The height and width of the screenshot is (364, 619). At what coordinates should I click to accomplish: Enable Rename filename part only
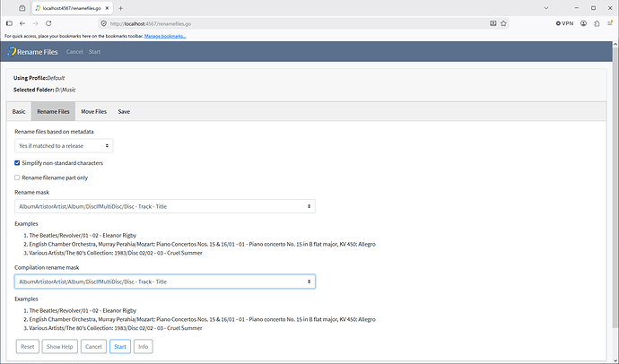17,178
